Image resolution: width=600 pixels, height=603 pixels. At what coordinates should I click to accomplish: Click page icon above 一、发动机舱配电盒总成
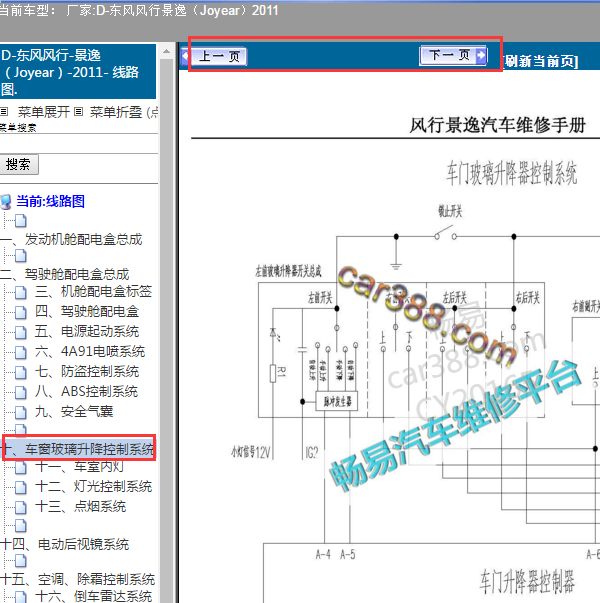tap(21, 221)
